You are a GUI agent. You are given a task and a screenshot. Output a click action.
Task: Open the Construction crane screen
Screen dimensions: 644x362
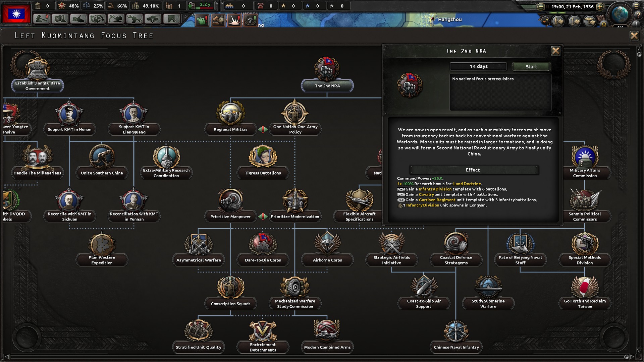pyautogui.click(x=116, y=19)
